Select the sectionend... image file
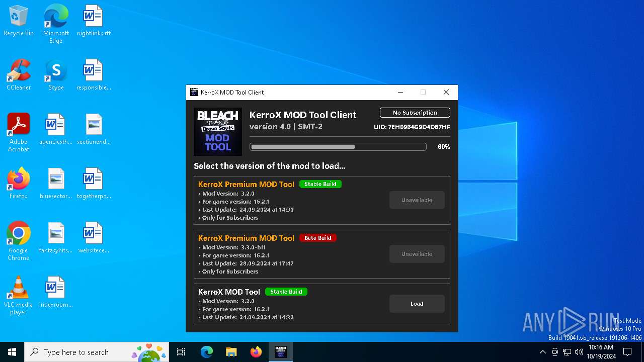This screenshot has width=644, height=362. tap(94, 130)
